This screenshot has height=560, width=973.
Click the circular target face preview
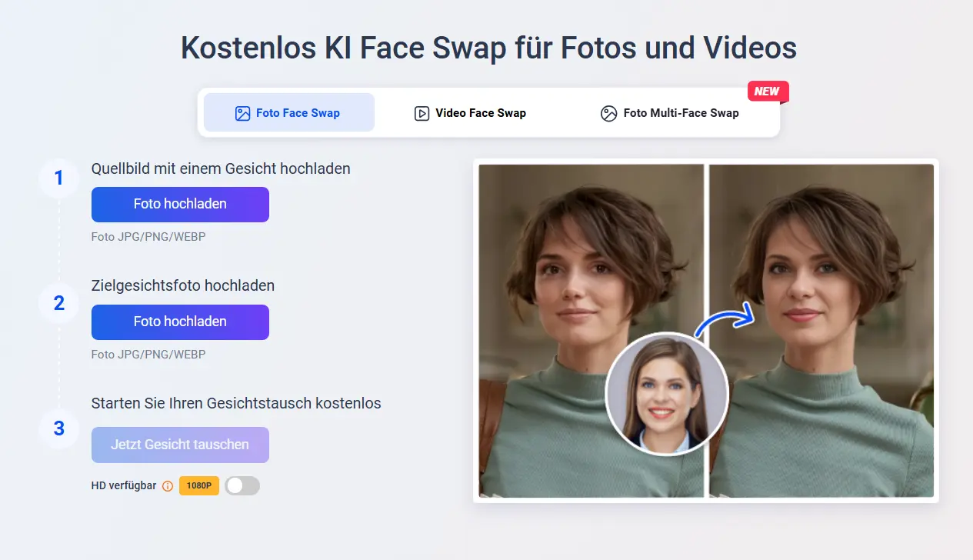pos(667,394)
